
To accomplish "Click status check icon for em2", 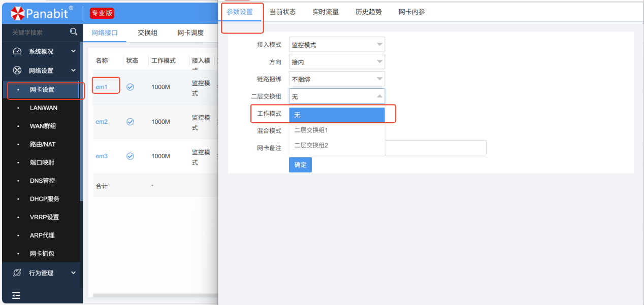I will [x=130, y=122].
